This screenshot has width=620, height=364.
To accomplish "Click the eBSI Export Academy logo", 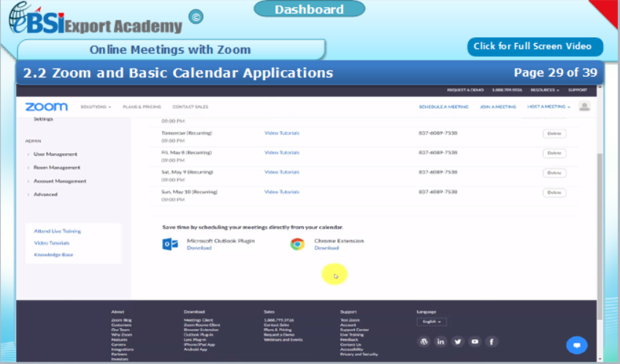I will point(95,19).
